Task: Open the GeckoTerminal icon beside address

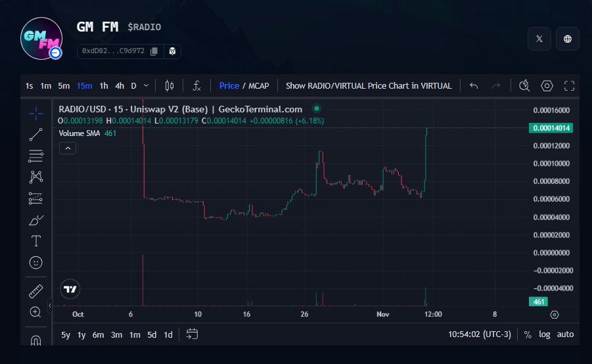Action: pyautogui.click(x=173, y=51)
